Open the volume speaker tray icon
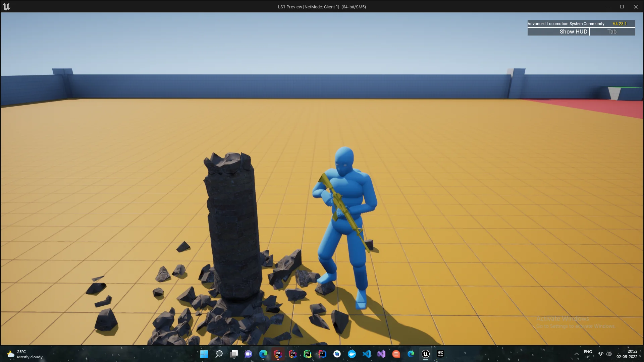 pos(609,354)
